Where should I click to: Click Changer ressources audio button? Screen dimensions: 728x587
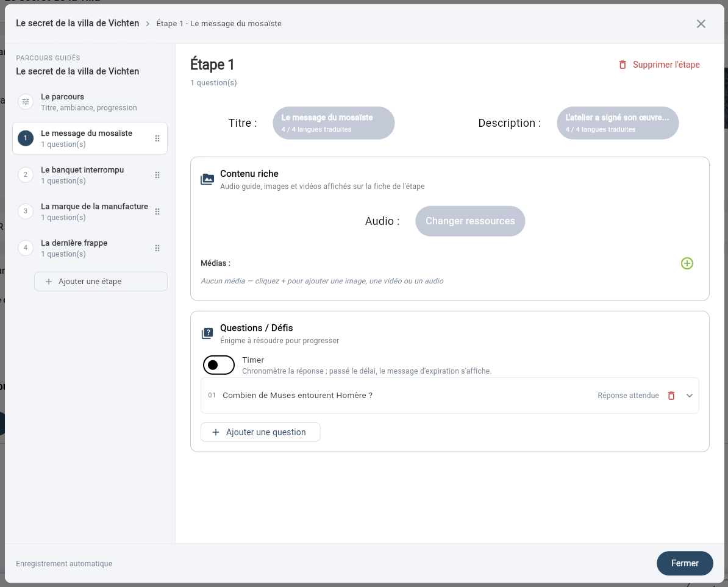pos(470,221)
